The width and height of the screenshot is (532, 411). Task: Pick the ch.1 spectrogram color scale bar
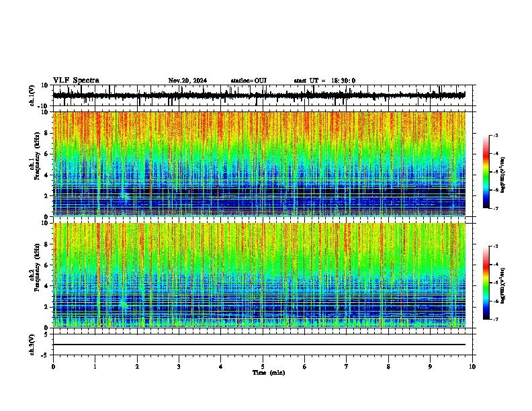point(486,172)
